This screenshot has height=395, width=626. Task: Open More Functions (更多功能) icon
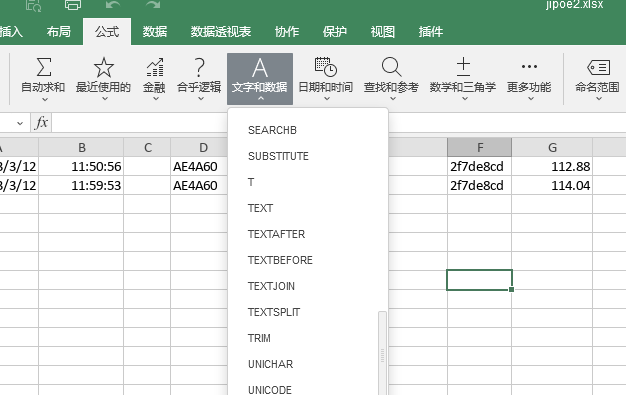pyautogui.click(x=529, y=66)
